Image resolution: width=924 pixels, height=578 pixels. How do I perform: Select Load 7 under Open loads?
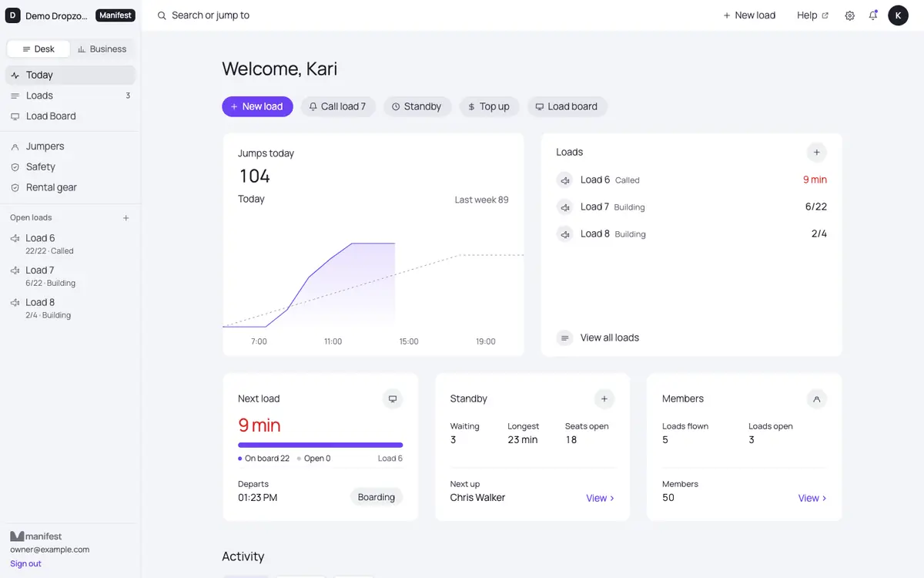70,276
